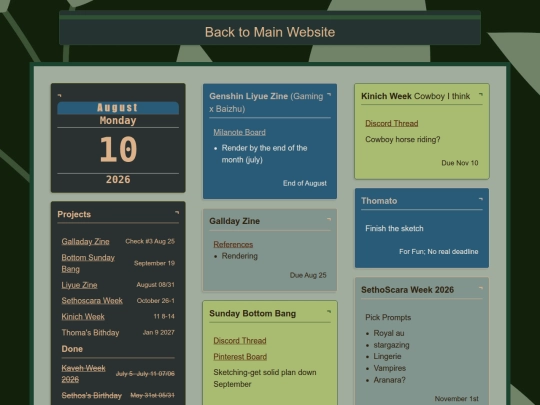This screenshot has height=405, width=540.
Task: Click the stargazing bullet
Action: tap(391, 345)
